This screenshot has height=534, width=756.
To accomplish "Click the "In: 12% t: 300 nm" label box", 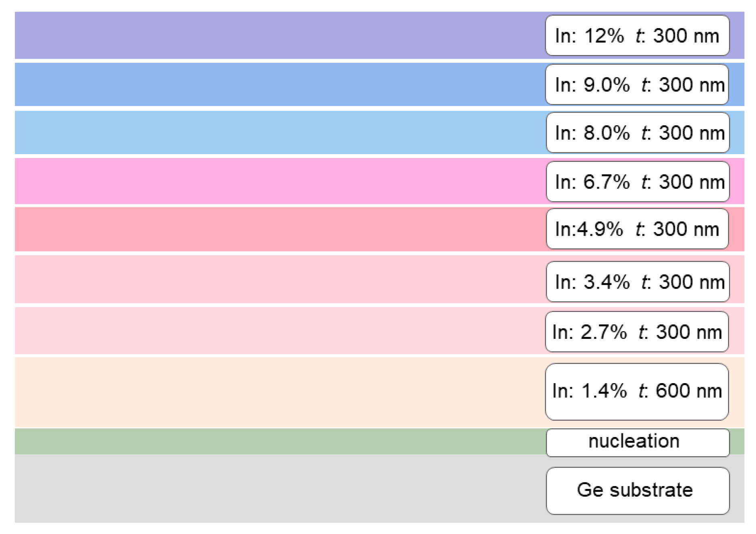I will click(637, 35).
